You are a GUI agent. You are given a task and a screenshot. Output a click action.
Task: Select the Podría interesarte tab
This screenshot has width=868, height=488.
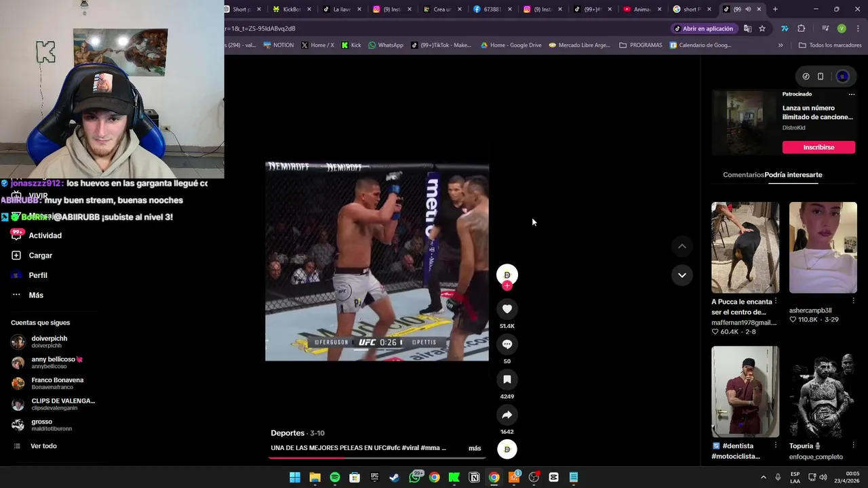pyautogui.click(x=793, y=175)
